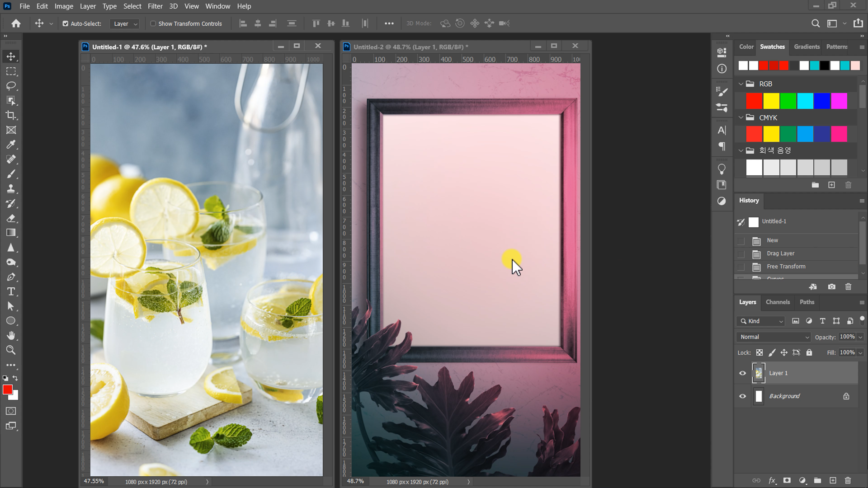
Task: Switch to the Channels tab
Action: click(778, 302)
